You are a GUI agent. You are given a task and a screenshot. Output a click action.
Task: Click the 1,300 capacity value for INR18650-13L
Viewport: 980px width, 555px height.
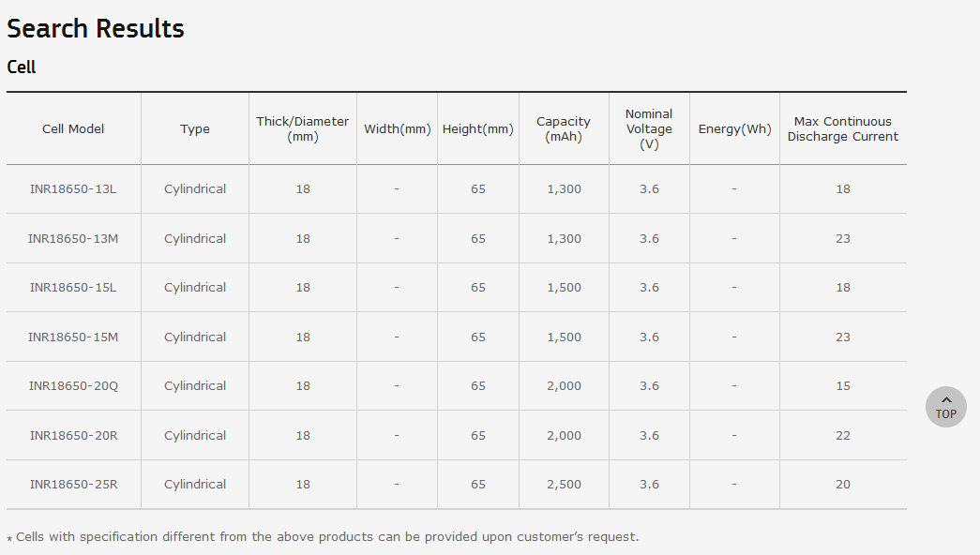coord(564,188)
